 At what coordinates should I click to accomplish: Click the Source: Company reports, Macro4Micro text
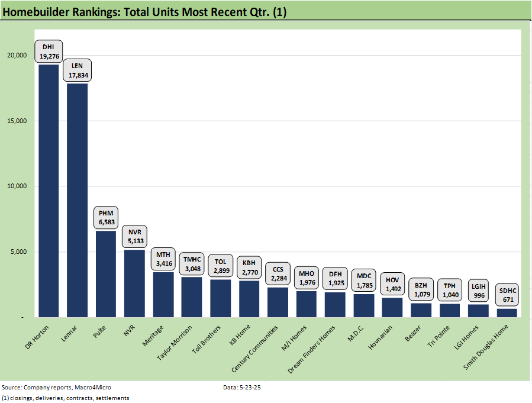(56, 388)
